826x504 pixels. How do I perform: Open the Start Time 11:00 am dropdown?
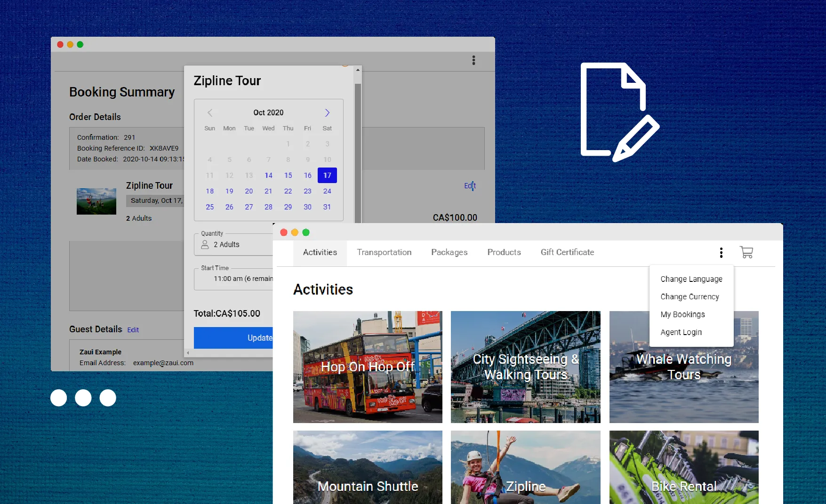click(x=233, y=279)
